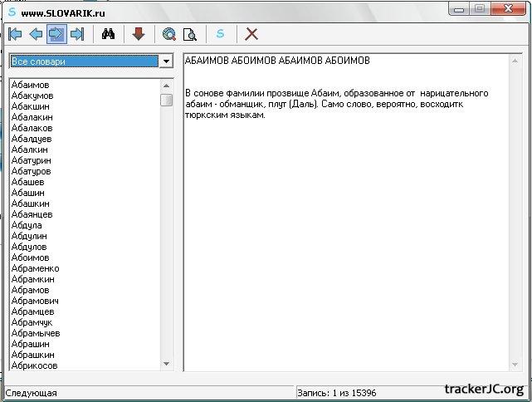Open search with the binoculars icon
The image size is (532, 402).
pyautogui.click(x=108, y=34)
